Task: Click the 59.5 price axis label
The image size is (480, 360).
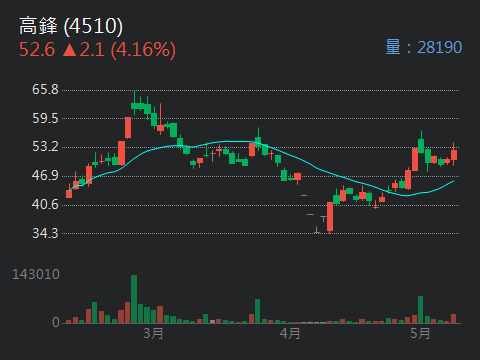Action: click(x=45, y=118)
